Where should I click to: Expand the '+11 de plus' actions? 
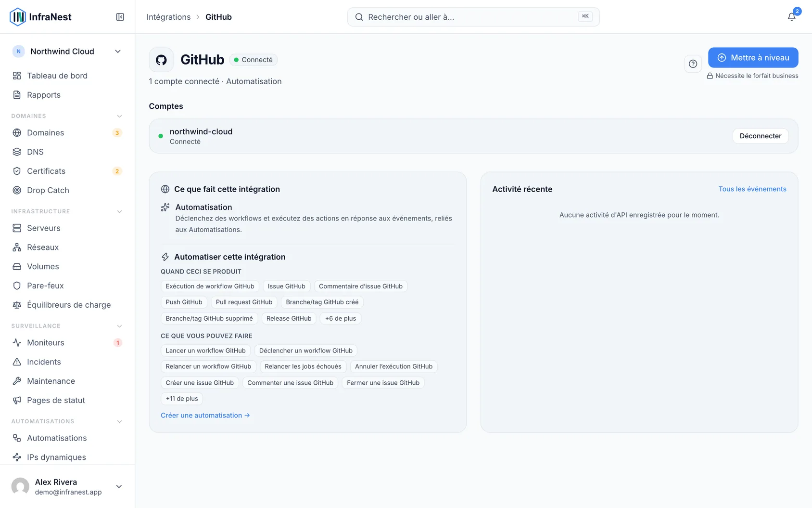pyautogui.click(x=182, y=399)
